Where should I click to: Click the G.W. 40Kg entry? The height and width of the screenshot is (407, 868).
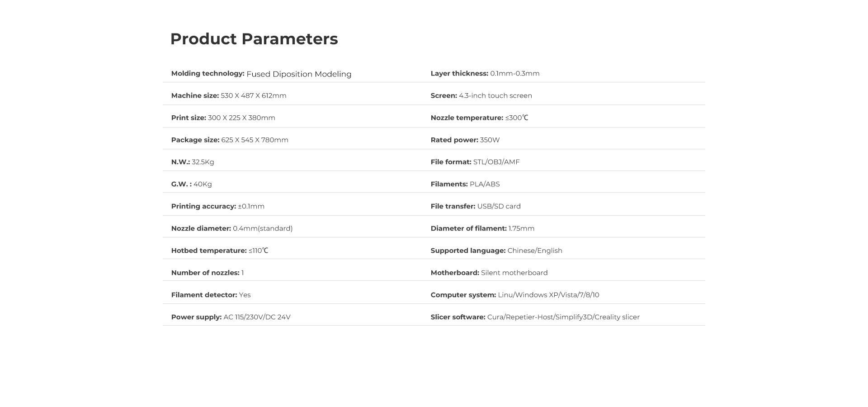(x=192, y=184)
